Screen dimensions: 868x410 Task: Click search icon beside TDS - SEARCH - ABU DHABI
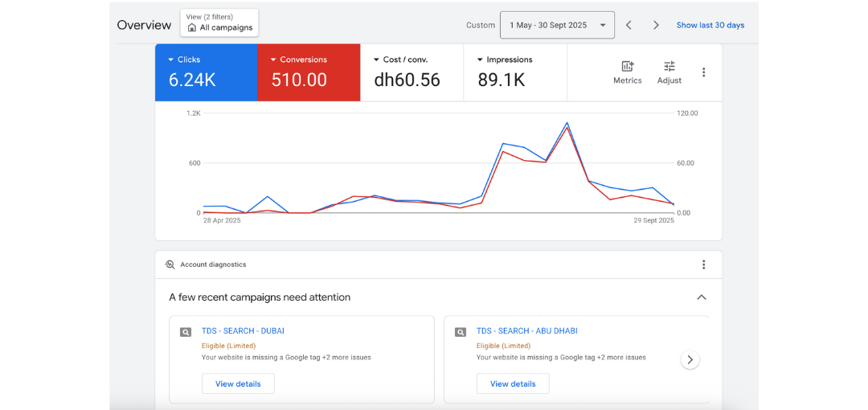pyautogui.click(x=461, y=331)
